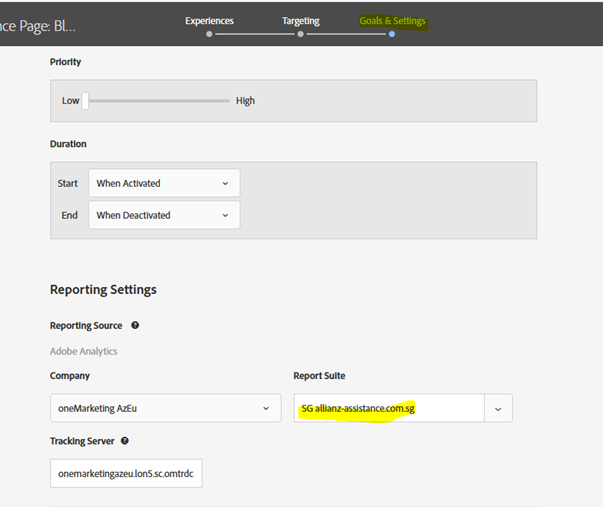This screenshot has height=507, width=603.
Task: Select the Goals & Settings step
Action: coord(392,21)
